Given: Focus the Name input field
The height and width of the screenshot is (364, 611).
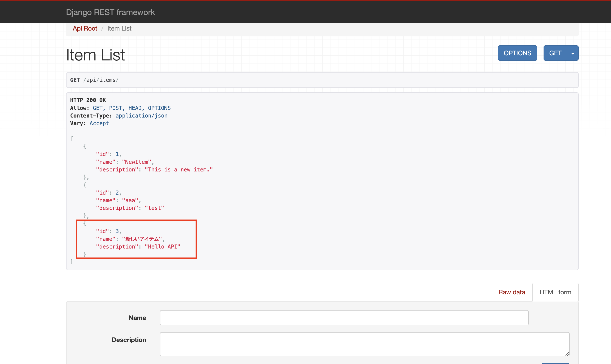Looking at the screenshot, I should tap(344, 318).
